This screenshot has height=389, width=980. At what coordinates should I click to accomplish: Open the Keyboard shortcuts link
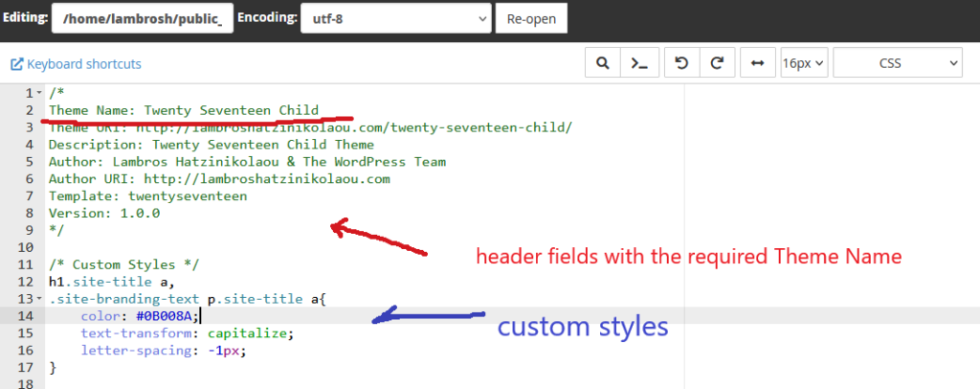83,64
